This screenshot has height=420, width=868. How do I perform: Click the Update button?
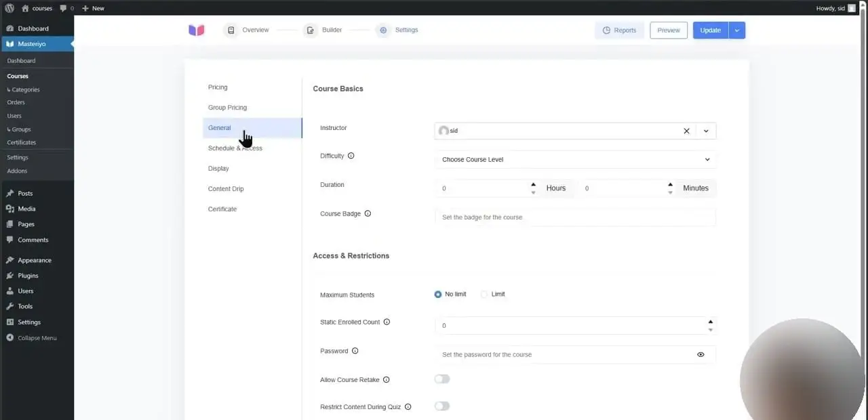711,30
